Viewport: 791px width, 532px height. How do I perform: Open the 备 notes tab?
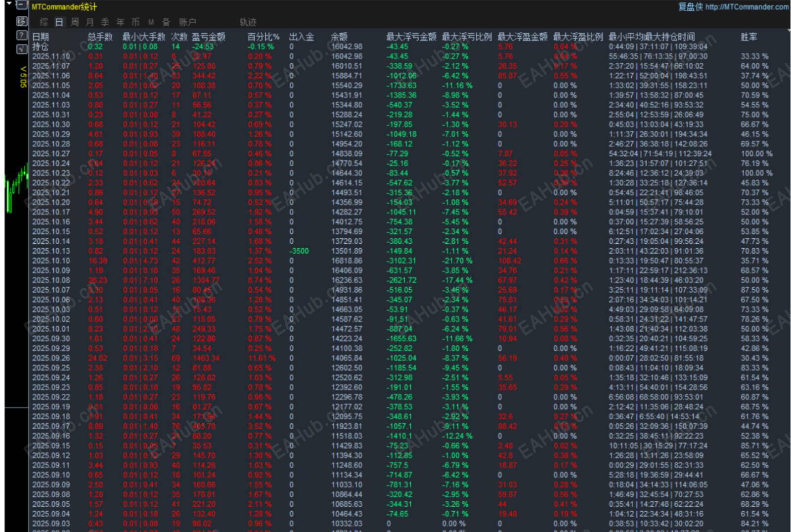(x=166, y=22)
